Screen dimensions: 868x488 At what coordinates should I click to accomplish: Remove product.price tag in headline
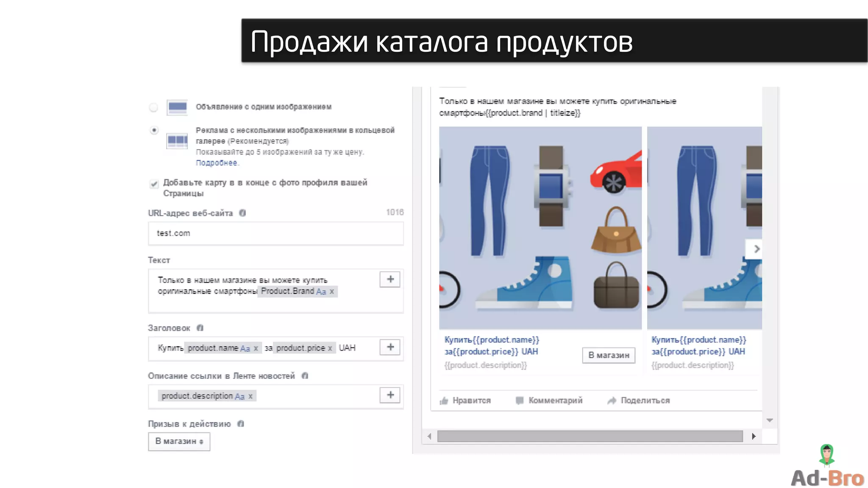(x=330, y=348)
